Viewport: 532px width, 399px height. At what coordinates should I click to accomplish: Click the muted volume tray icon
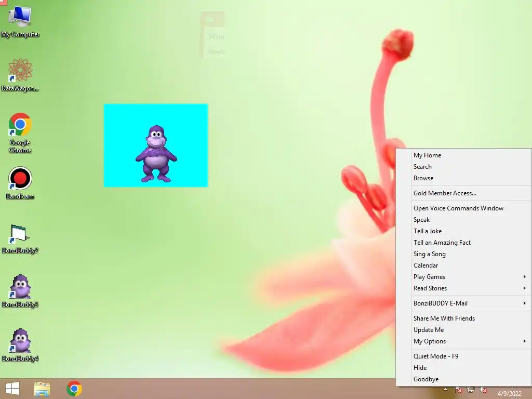tap(483, 390)
